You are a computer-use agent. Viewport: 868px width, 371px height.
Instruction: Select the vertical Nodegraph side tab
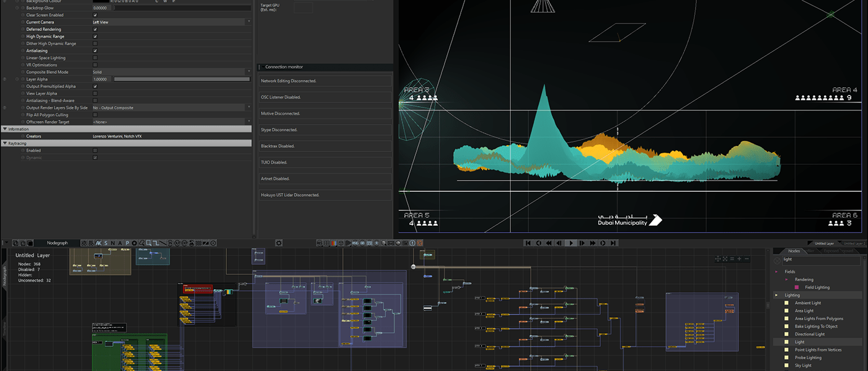point(6,277)
